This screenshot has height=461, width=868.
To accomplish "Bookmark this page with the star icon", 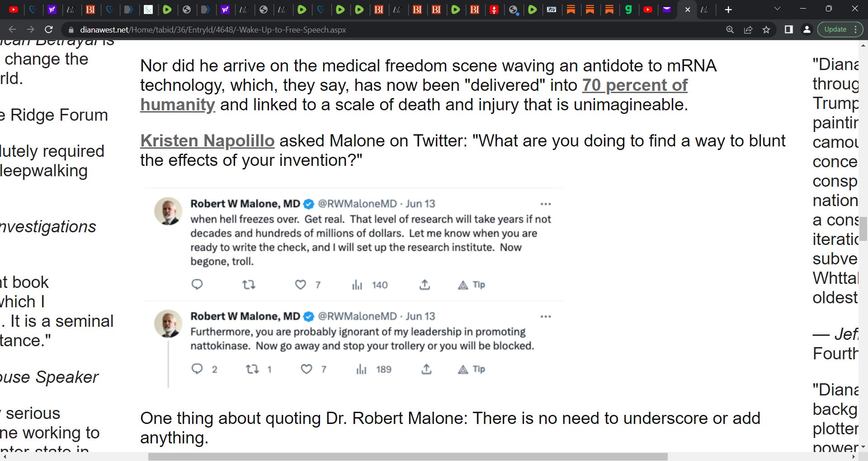I will (766, 30).
